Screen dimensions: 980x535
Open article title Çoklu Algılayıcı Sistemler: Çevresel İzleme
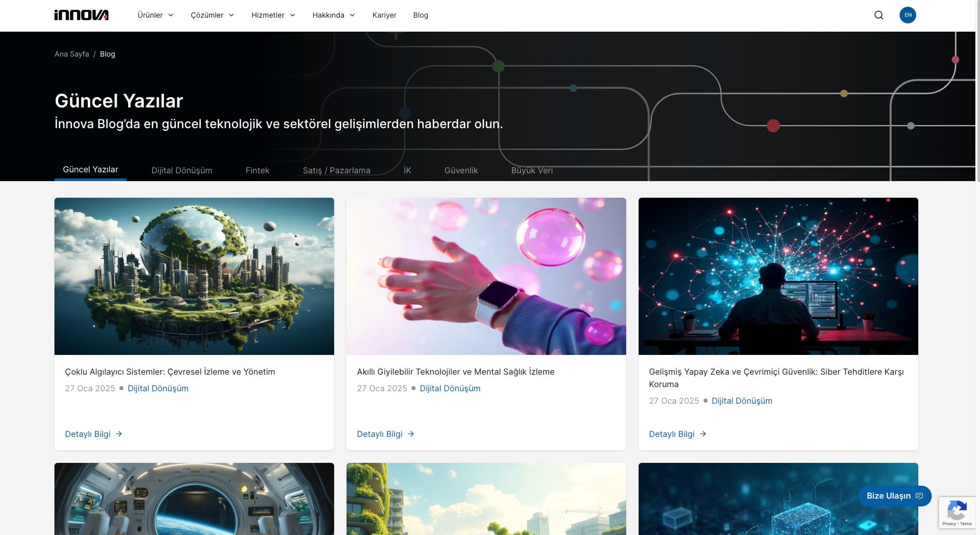pos(170,372)
